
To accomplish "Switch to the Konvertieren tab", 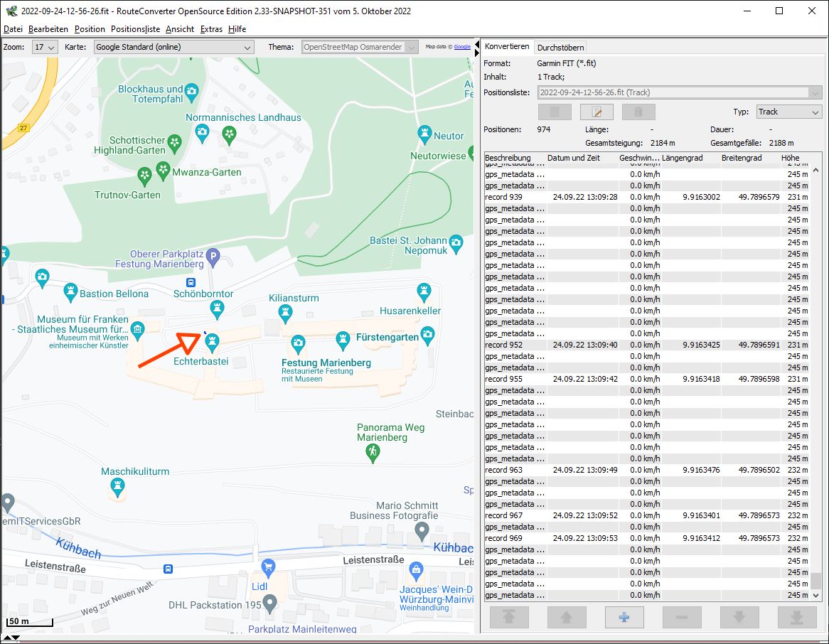I will coord(507,46).
